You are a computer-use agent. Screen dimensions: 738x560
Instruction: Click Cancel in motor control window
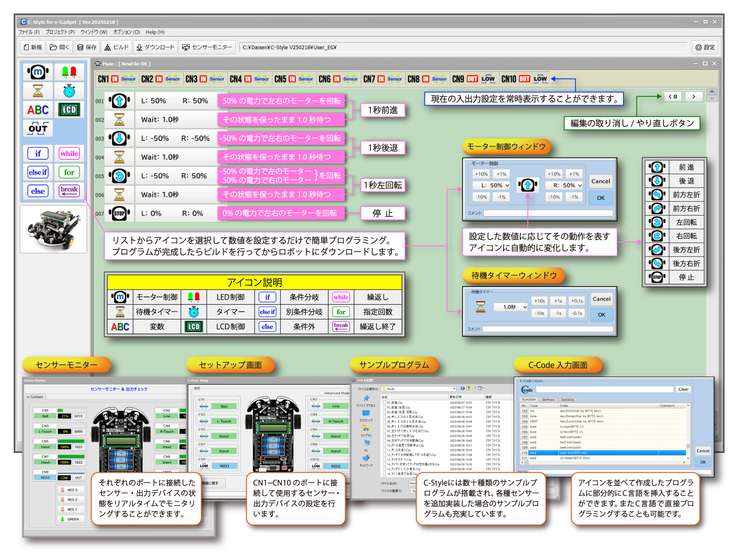click(x=601, y=181)
